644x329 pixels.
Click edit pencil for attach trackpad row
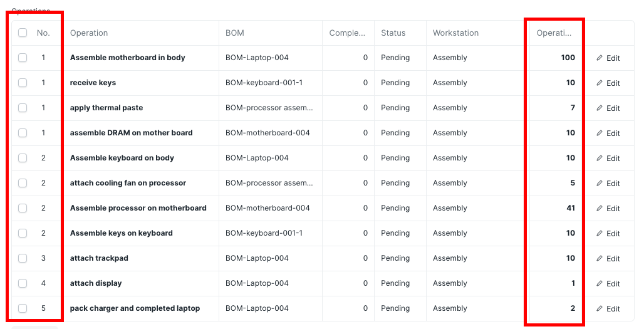pos(600,258)
